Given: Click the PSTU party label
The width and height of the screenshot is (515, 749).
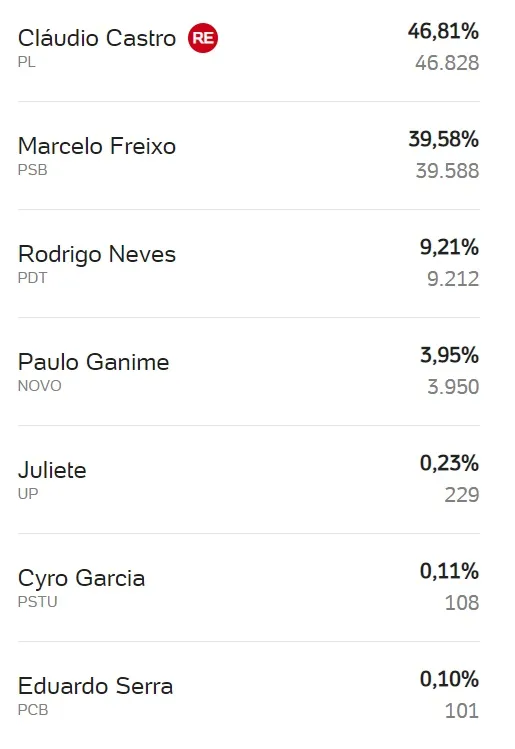Looking at the screenshot, I should point(38,602).
